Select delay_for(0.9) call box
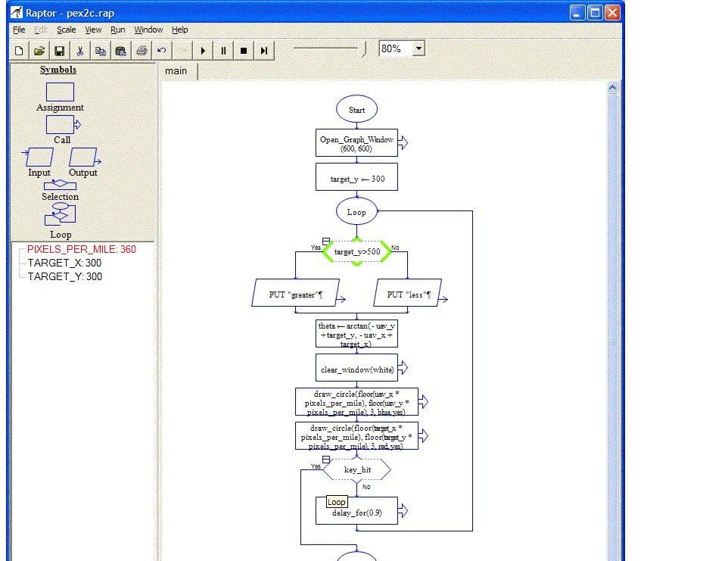This screenshot has width=728, height=561. tap(356, 511)
